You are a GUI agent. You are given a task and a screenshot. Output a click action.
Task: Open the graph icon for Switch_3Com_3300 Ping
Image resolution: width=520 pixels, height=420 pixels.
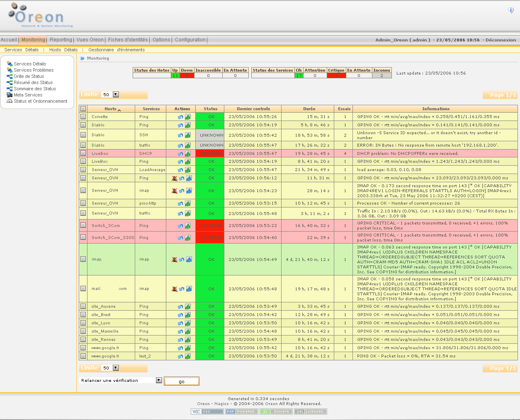[x=188, y=238]
